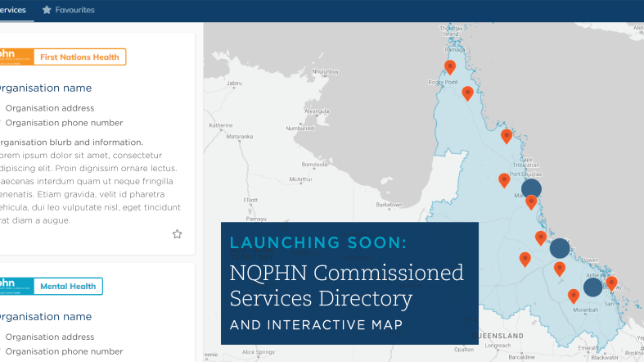
Task: Click the Elliott label on the map
Action: tap(250, 200)
